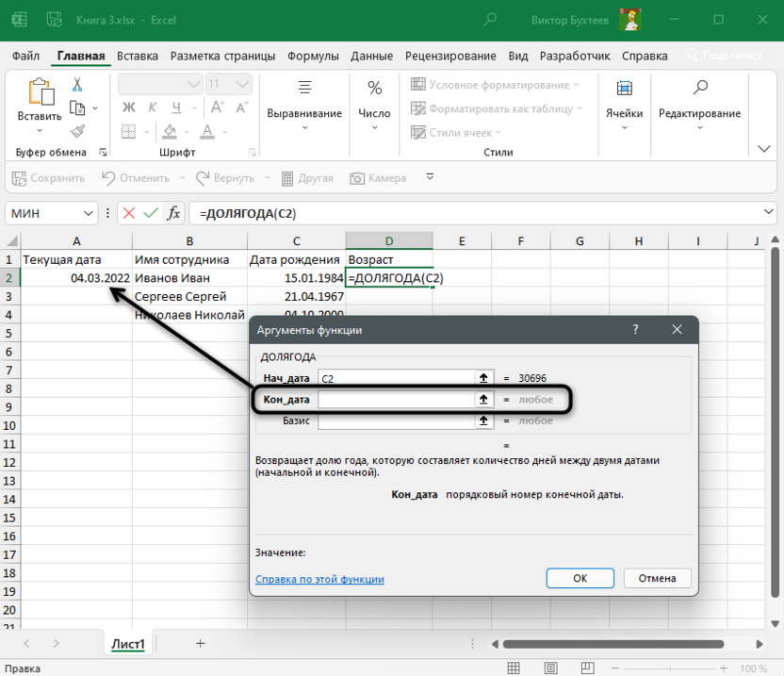Open Справка по этой функции link
This screenshot has width=784, height=676.
pos(319,579)
